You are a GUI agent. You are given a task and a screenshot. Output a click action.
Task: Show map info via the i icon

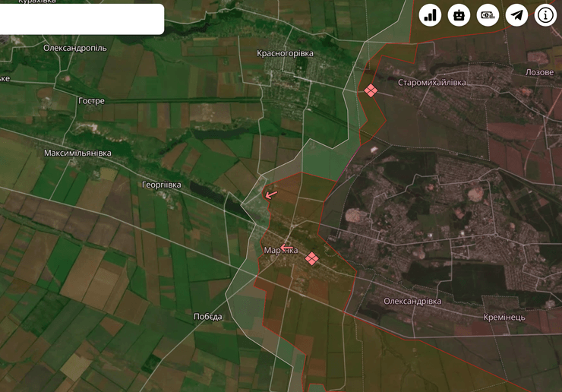click(x=546, y=14)
